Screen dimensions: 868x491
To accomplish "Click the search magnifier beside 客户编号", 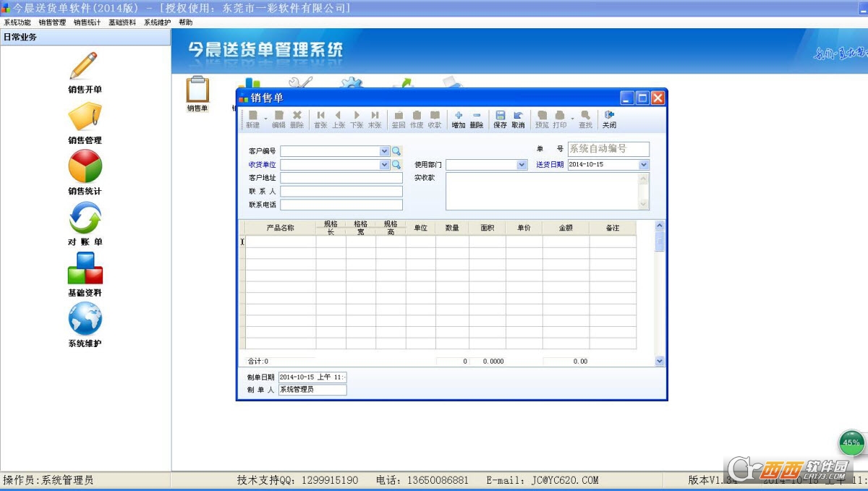I will point(396,152).
